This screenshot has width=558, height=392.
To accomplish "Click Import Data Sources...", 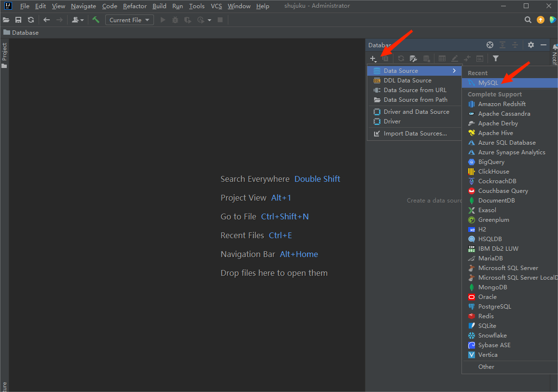I will point(415,133).
